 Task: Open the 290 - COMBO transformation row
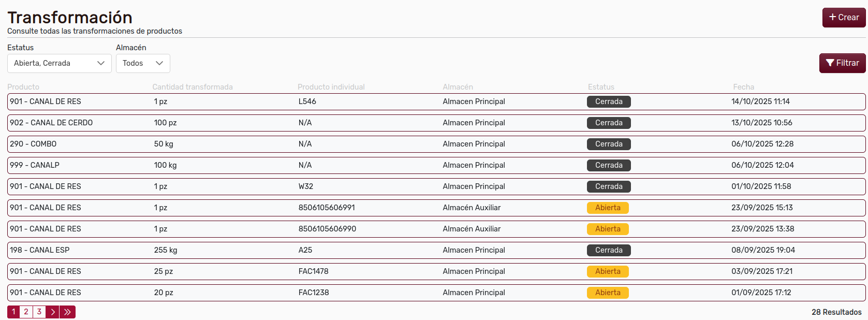pyautogui.click(x=33, y=144)
